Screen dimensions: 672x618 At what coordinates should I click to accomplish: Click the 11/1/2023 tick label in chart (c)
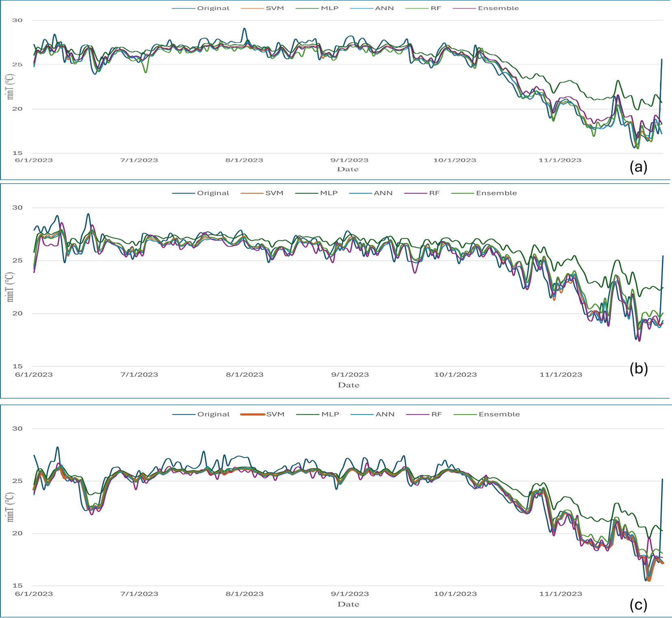coord(560,594)
